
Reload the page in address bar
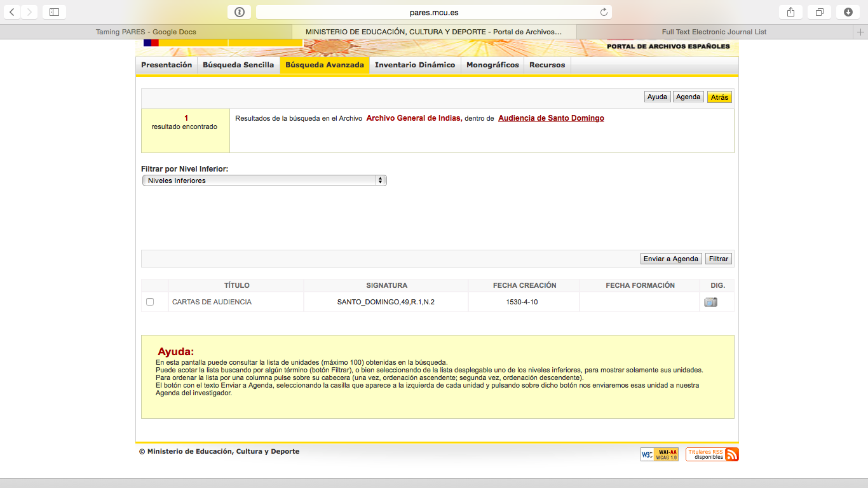[x=604, y=12]
